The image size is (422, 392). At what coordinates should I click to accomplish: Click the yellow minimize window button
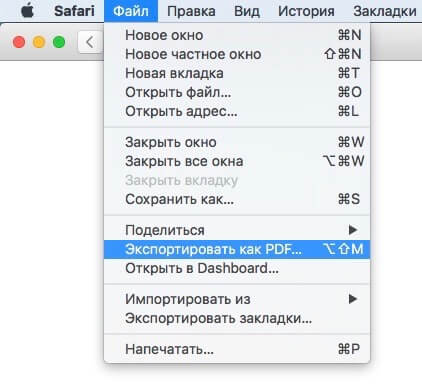pyautogui.click(x=39, y=42)
